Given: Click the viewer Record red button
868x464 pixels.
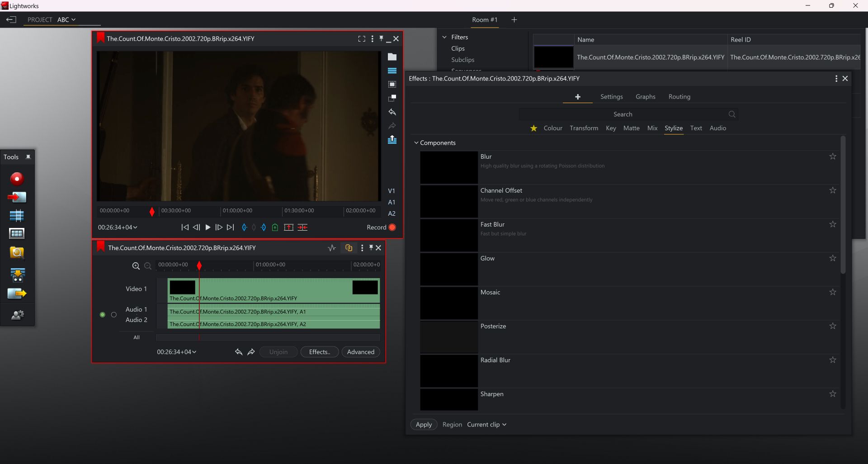Looking at the screenshot, I should click(392, 227).
